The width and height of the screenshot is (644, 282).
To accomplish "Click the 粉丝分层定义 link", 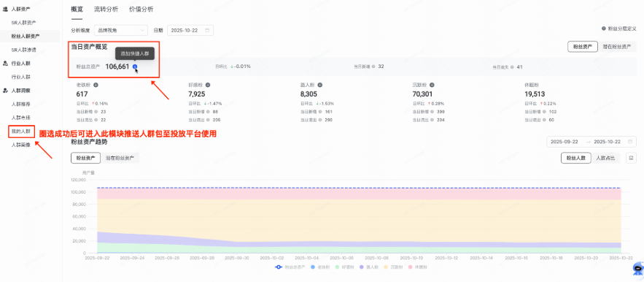I will pyautogui.click(x=622, y=28).
